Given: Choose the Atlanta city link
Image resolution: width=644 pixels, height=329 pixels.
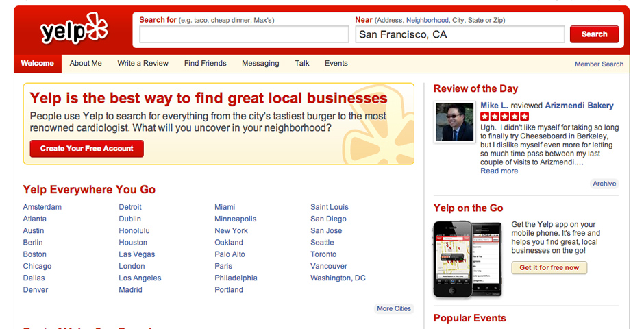Looking at the screenshot, I should [34, 219].
